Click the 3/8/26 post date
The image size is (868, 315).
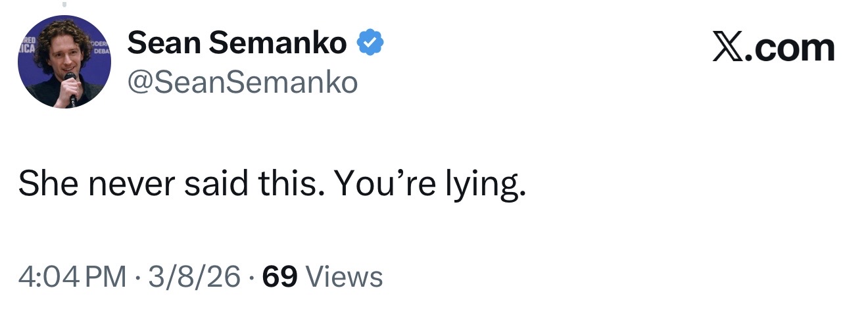point(194,277)
